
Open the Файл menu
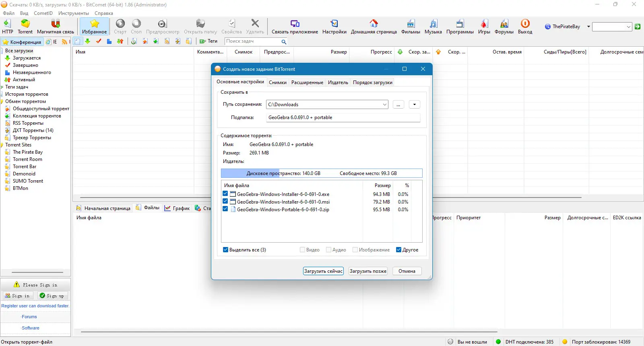pos(9,13)
